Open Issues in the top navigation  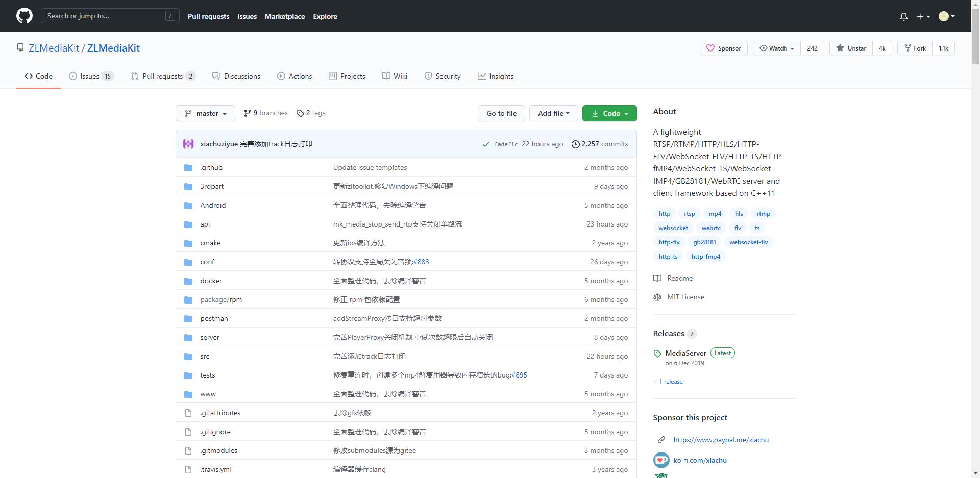(x=247, y=16)
